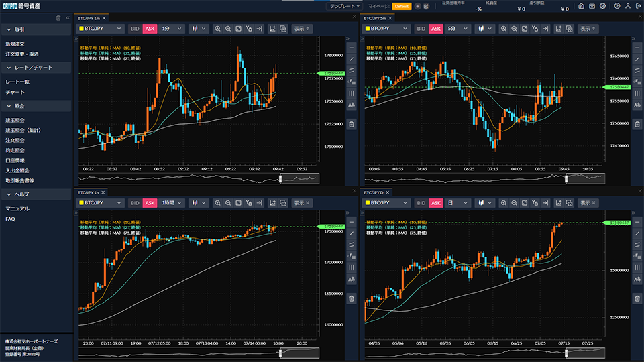Select parallel channel tool in 1m chart
Image resolution: width=644 pixels, height=362 pixels.
click(x=351, y=70)
